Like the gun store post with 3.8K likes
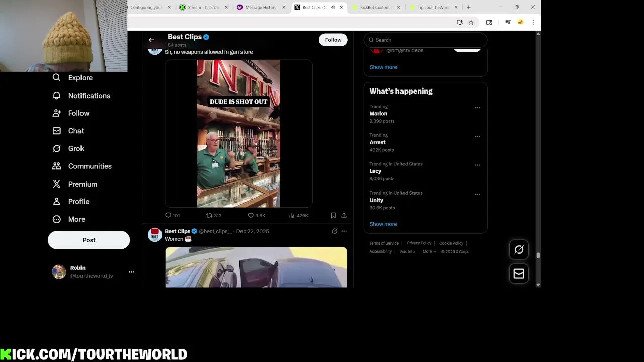The image size is (644, 362). [251, 215]
